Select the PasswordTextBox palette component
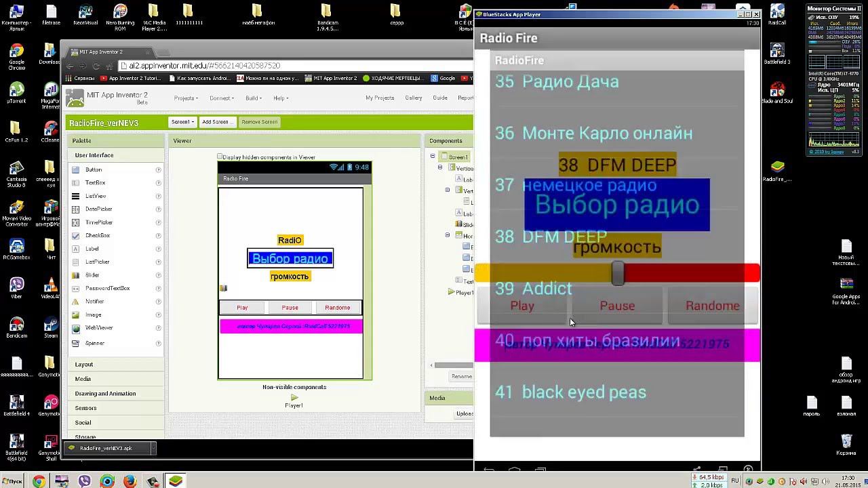The image size is (868, 488). 107,289
